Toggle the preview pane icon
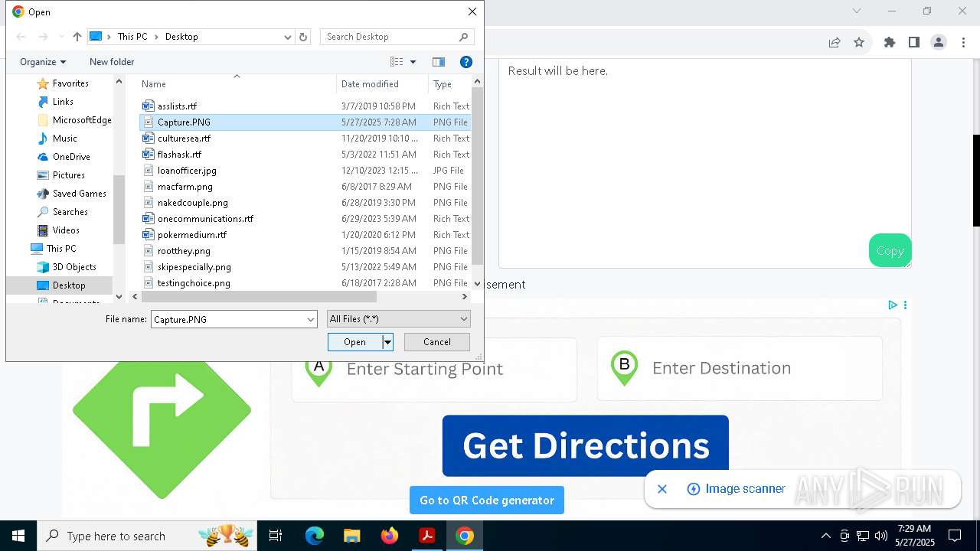The height and width of the screenshot is (551, 980). point(439,62)
